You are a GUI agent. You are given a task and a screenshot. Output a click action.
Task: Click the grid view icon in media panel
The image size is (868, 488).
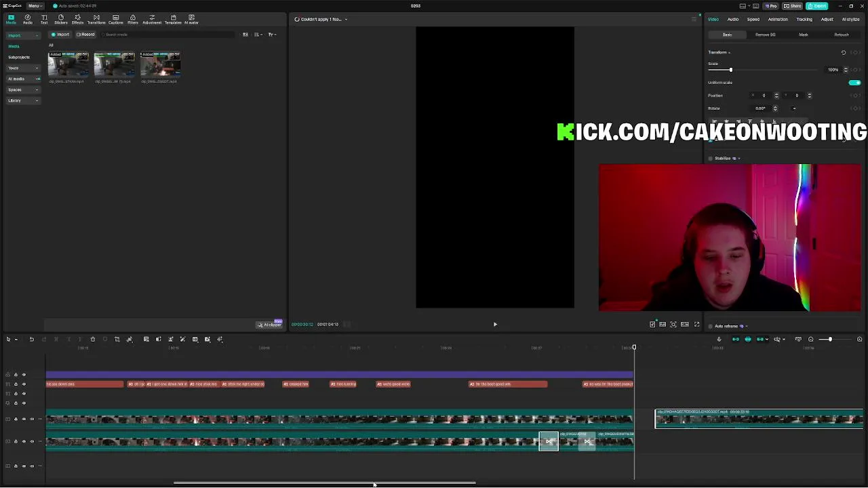[x=245, y=35]
